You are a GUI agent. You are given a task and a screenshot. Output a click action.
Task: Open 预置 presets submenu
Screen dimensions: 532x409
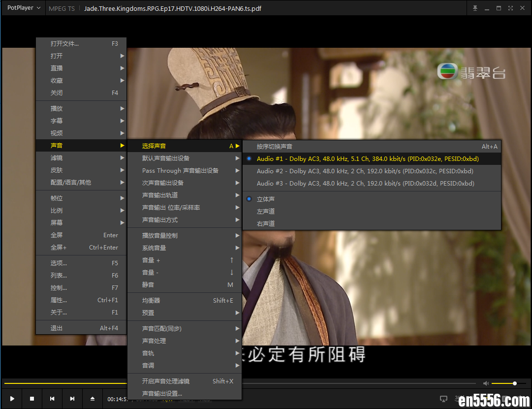pos(185,313)
